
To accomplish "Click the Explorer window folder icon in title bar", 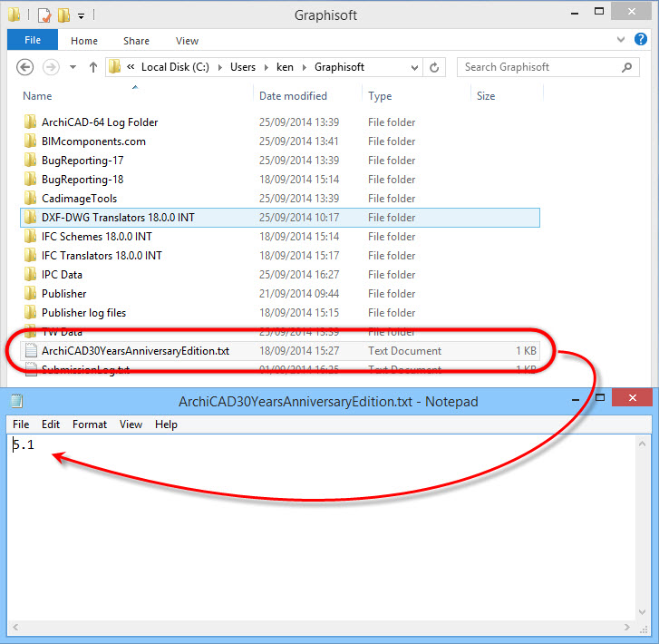I will point(15,15).
